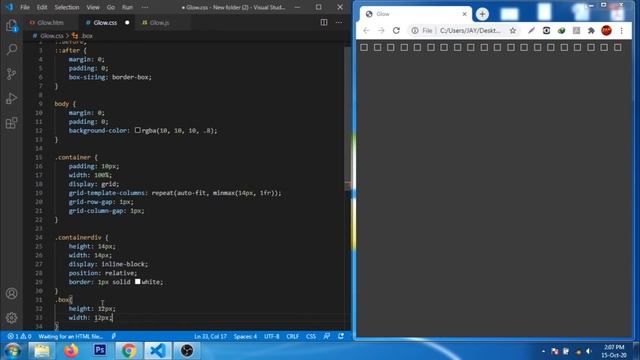Screen dimensions: 640x360
Task: Open the Manage gear icon
Action: pos(11,318)
